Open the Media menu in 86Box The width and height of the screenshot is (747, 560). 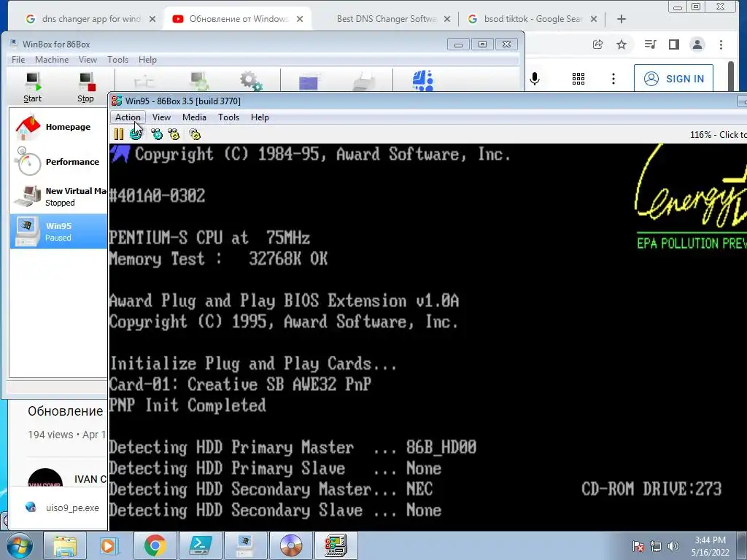coord(194,117)
